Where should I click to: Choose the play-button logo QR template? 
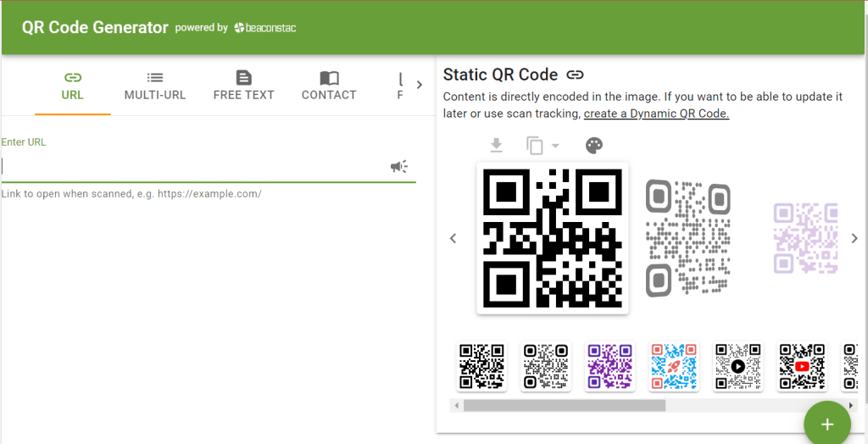coord(738,367)
